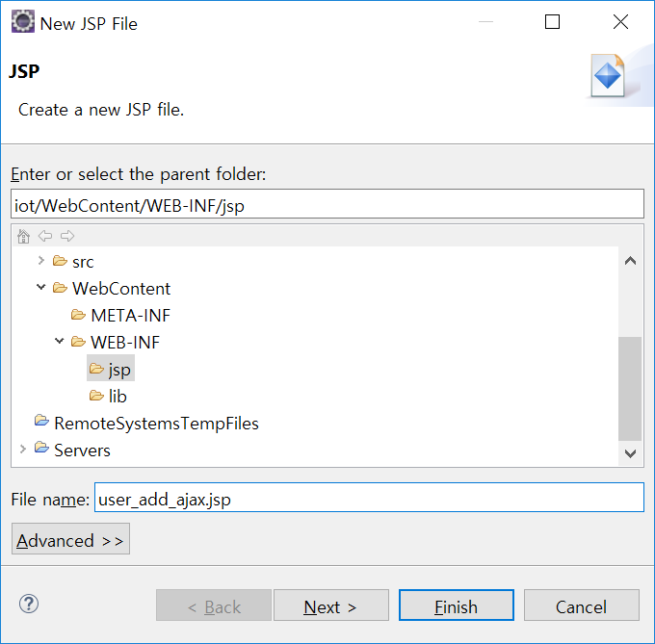This screenshot has height=644, width=655.
Task: Select the src tree item
Action: point(83,262)
